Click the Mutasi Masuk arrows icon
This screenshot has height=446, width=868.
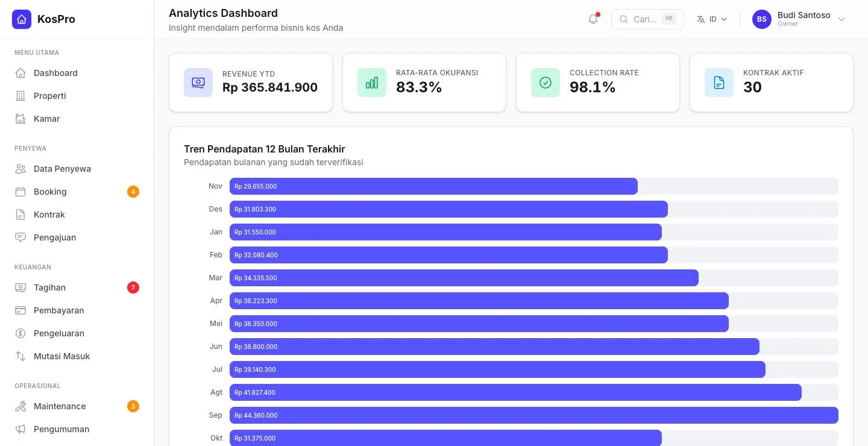tap(20, 356)
